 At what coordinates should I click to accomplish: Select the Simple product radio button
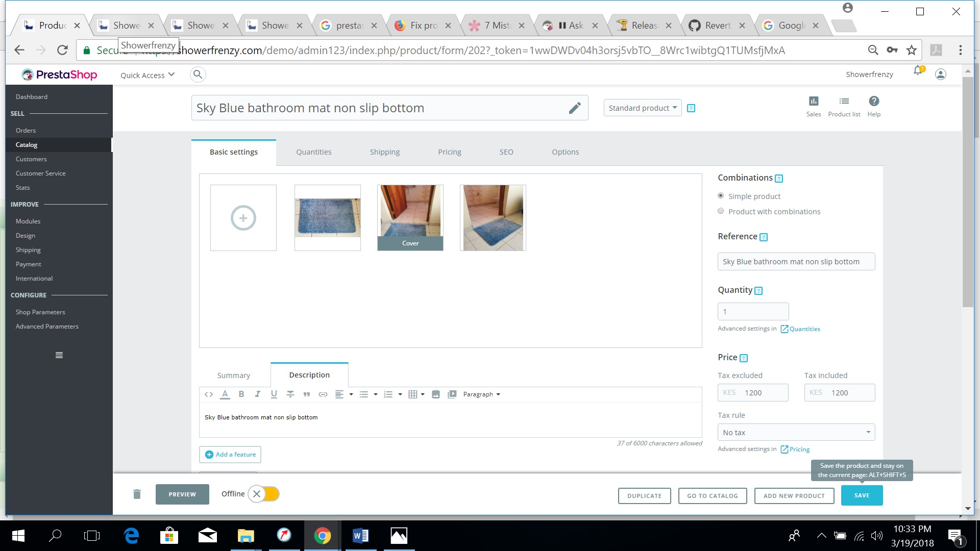click(x=721, y=196)
